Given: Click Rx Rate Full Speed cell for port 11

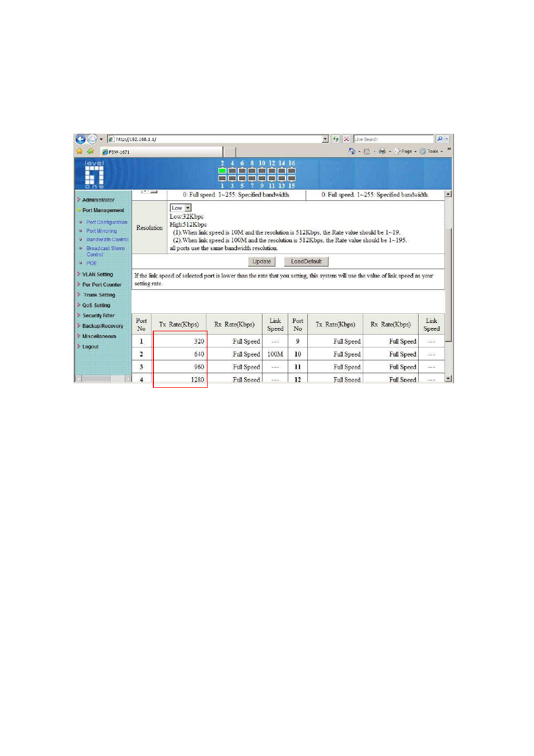Looking at the screenshot, I should point(391,367).
